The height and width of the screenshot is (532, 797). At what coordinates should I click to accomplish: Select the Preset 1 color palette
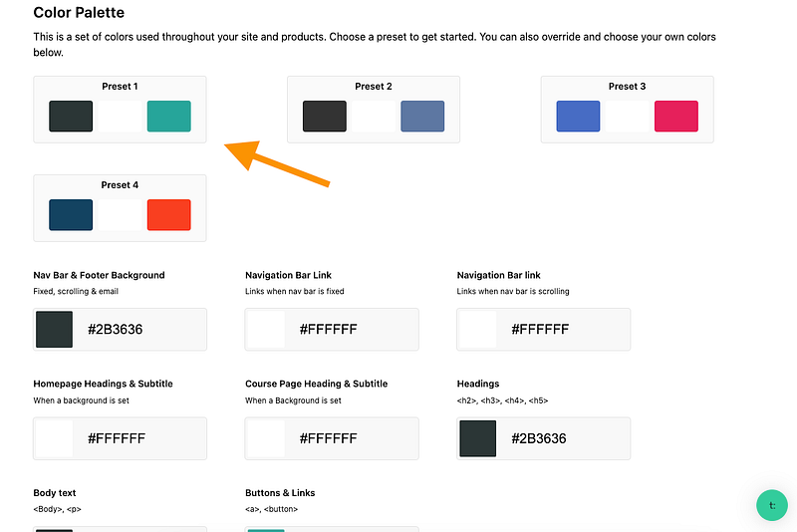pyautogui.click(x=120, y=88)
